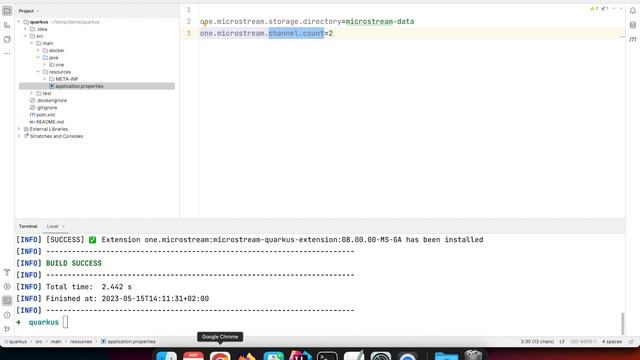
Task: Open More tool windows ellipsis
Action: click(7, 53)
